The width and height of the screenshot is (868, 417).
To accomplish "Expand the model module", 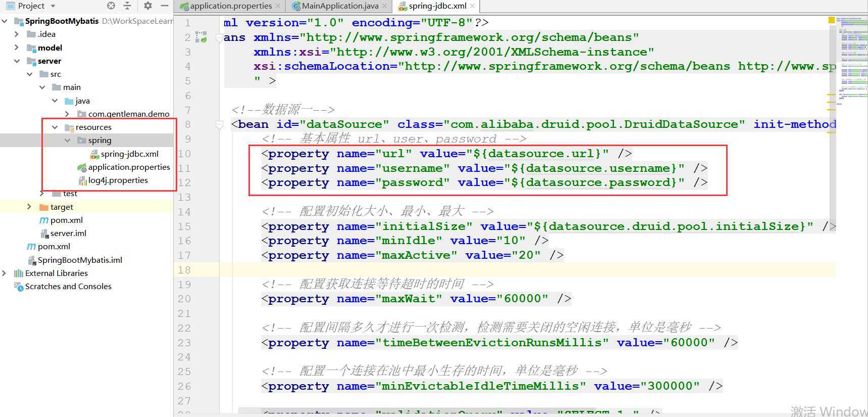I will coord(17,48).
